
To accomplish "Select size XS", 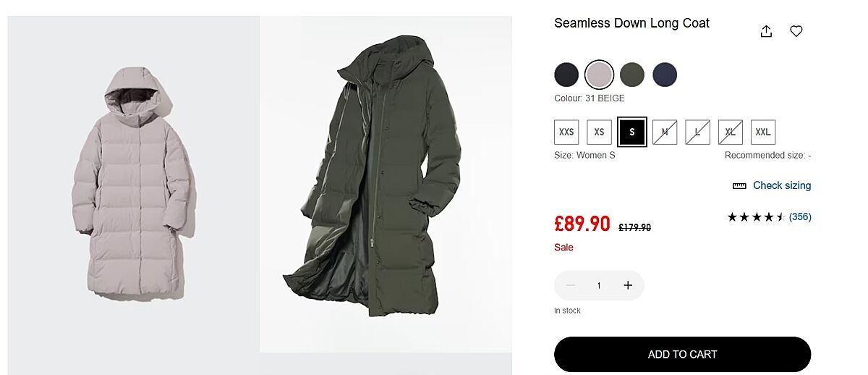I will (x=599, y=132).
